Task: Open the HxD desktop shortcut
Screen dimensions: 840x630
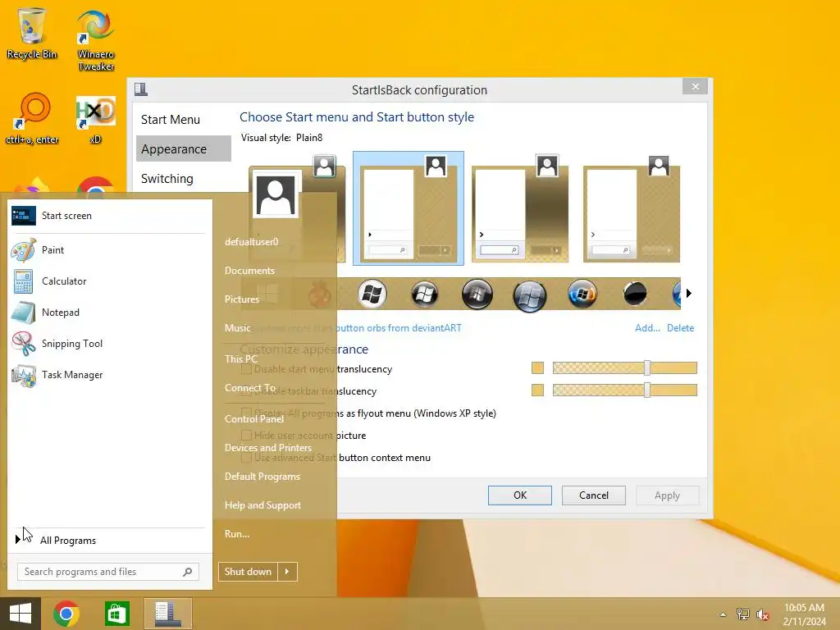Action: point(96,120)
